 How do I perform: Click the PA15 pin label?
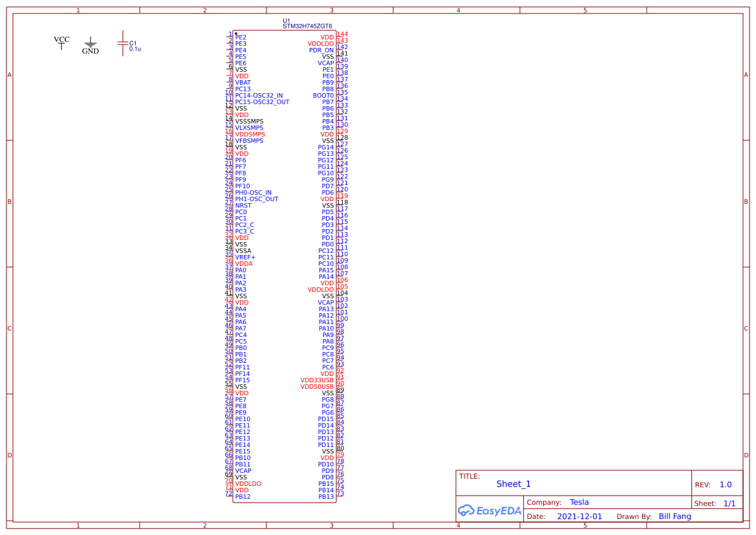pyautogui.click(x=326, y=270)
